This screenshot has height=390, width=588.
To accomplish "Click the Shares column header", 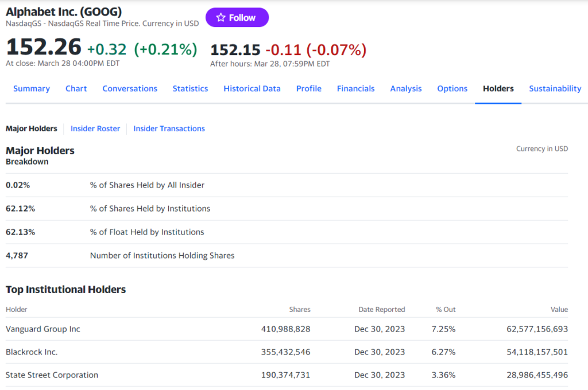I will click(300, 310).
